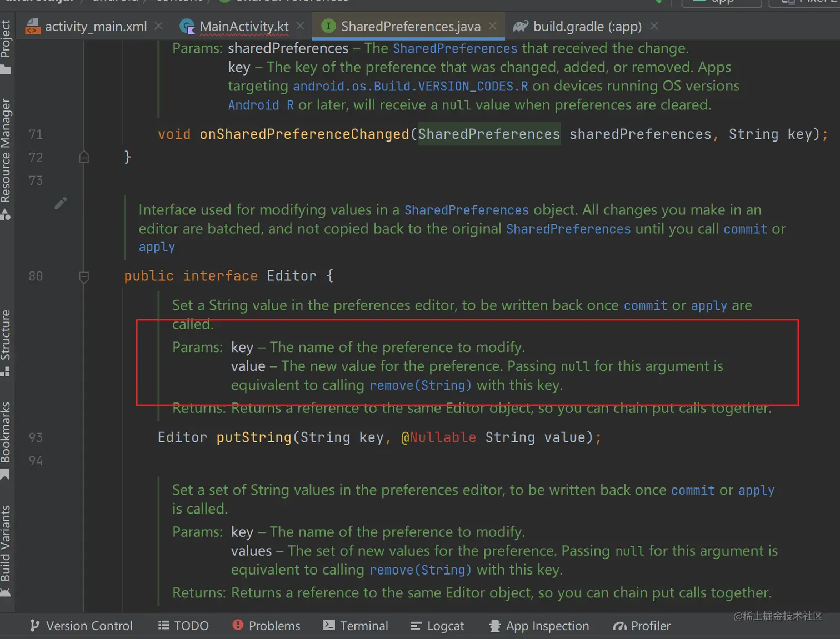Open the Build Variants tool window

tap(6, 550)
